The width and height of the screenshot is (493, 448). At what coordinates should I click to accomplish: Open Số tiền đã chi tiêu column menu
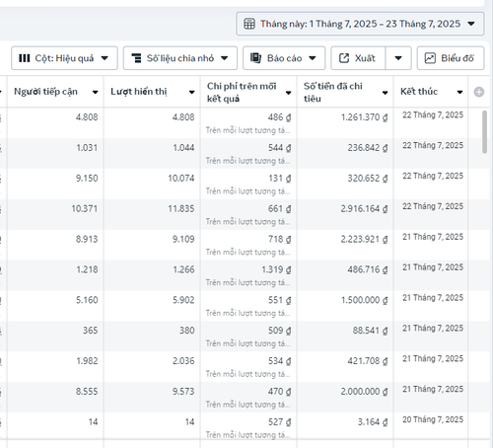[386, 93]
